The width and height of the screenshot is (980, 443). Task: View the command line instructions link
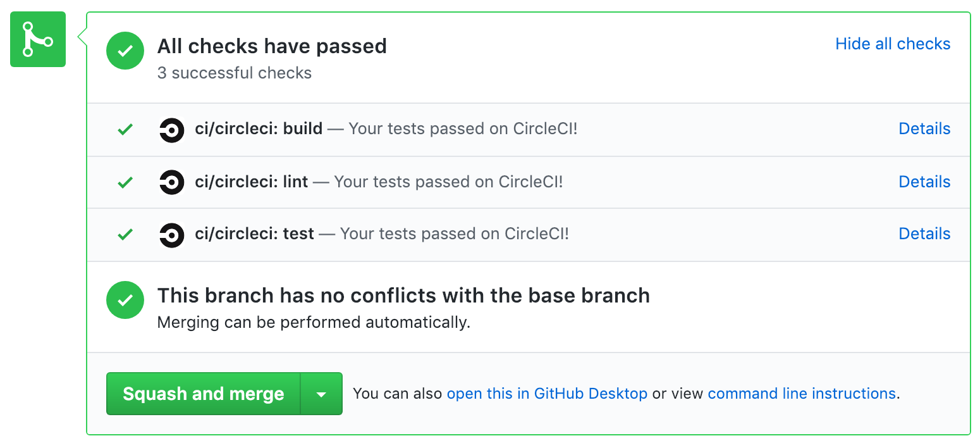pos(802,394)
